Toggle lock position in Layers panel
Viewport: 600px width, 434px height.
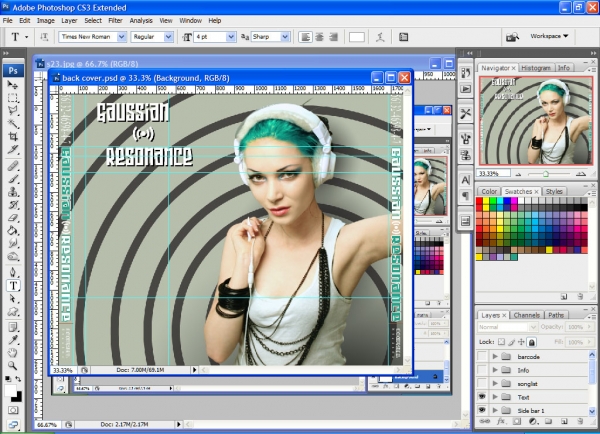tap(521, 342)
